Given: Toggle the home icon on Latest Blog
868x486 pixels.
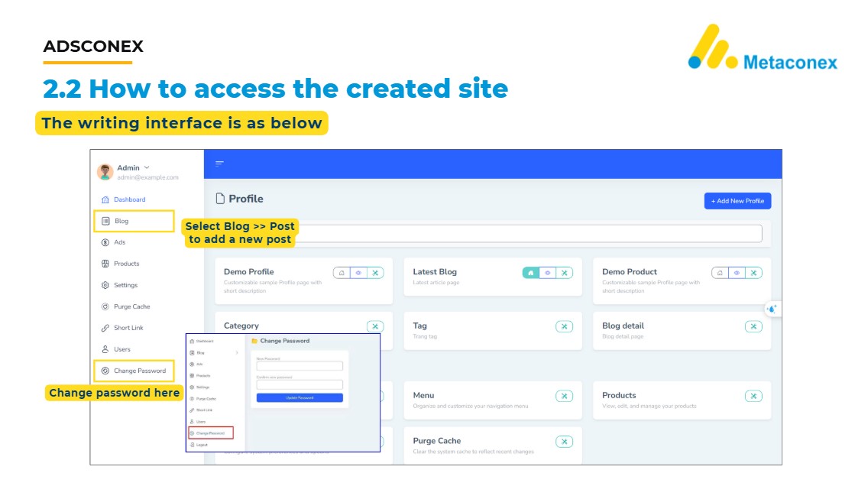Looking at the screenshot, I should (530, 273).
